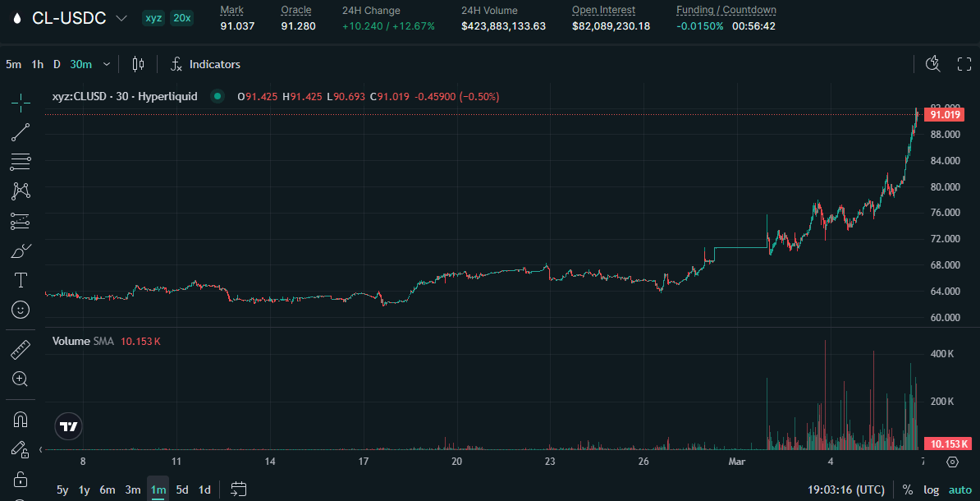The height and width of the screenshot is (501, 980).
Task: Open chart quick search
Action: point(932,63)
